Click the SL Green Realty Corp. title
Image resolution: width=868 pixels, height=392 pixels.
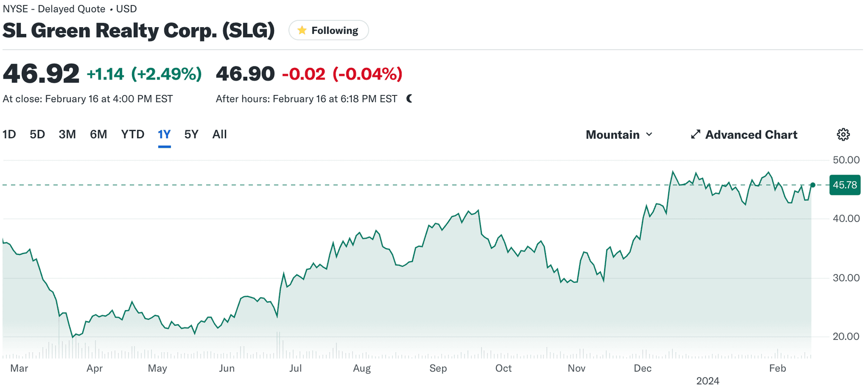[139, 30]
